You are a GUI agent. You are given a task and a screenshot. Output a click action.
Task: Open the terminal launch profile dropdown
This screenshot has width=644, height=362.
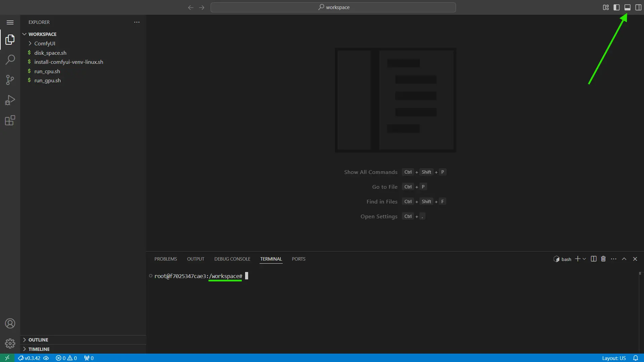click(584, 259)
